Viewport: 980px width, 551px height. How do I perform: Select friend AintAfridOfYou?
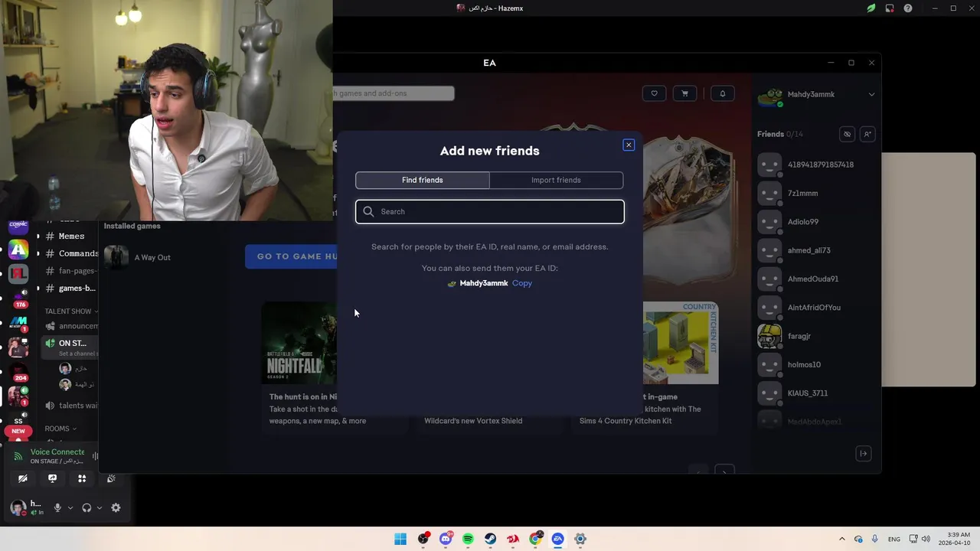(x=815, y=308)
